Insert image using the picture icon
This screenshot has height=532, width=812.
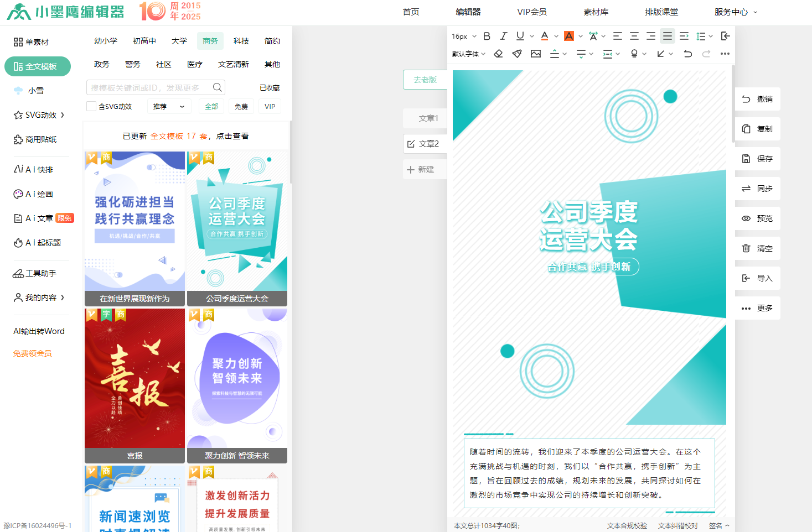click(536, 54)
